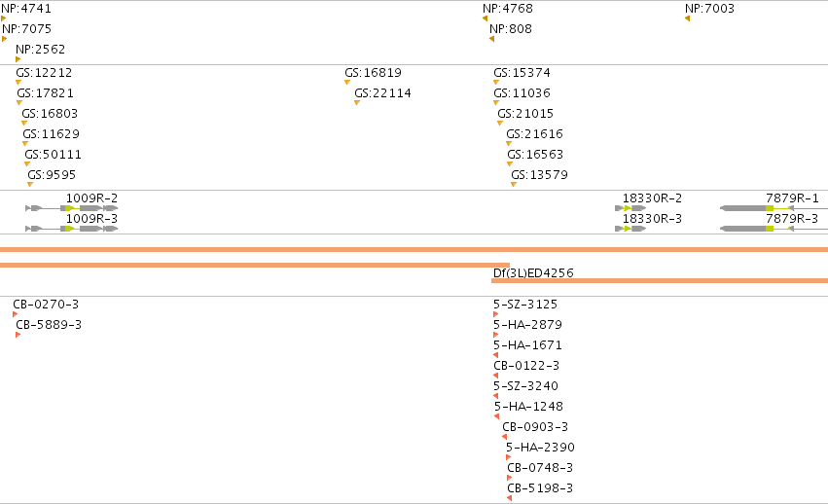The width and height of the screenshot is (828, 504).
Task: Click triangle marker under NP:4768
Action: point(485,18)
